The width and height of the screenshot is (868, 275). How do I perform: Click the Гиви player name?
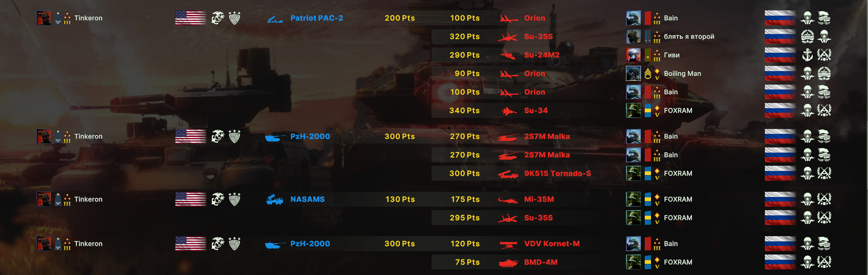tap(671, 55)
